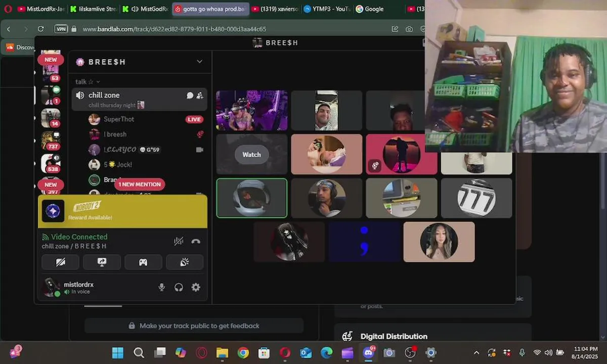Reload the BandLab page
The height and width of the screenshot is (364, 607).
click(41, 29)
